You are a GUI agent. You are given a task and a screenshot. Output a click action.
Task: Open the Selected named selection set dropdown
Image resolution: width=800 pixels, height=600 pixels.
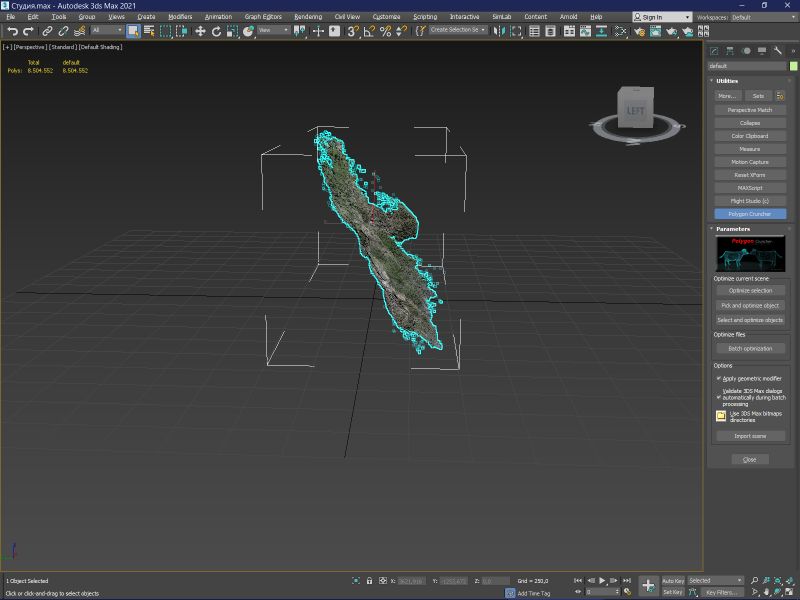[x=713, y=580]
